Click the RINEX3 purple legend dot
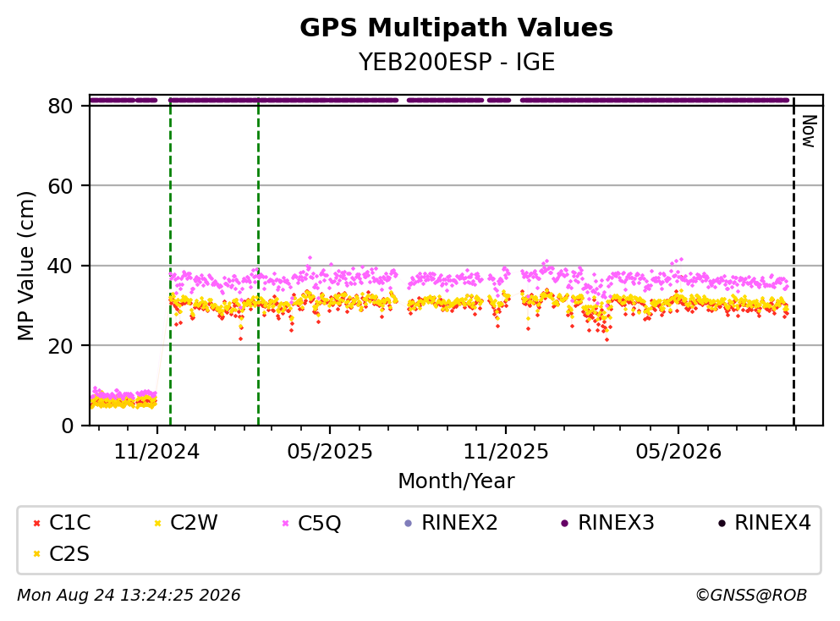This screenshot has width=840, height=621. tap(564, 523)
